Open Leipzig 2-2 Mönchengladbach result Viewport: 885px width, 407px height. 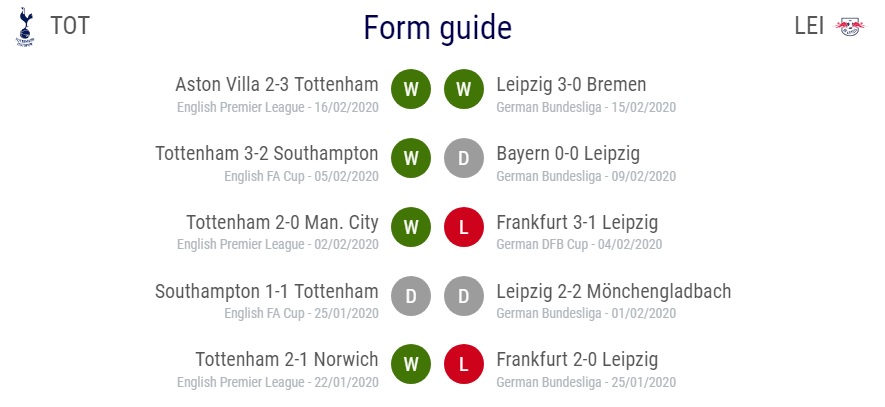[x=614, y=291]
